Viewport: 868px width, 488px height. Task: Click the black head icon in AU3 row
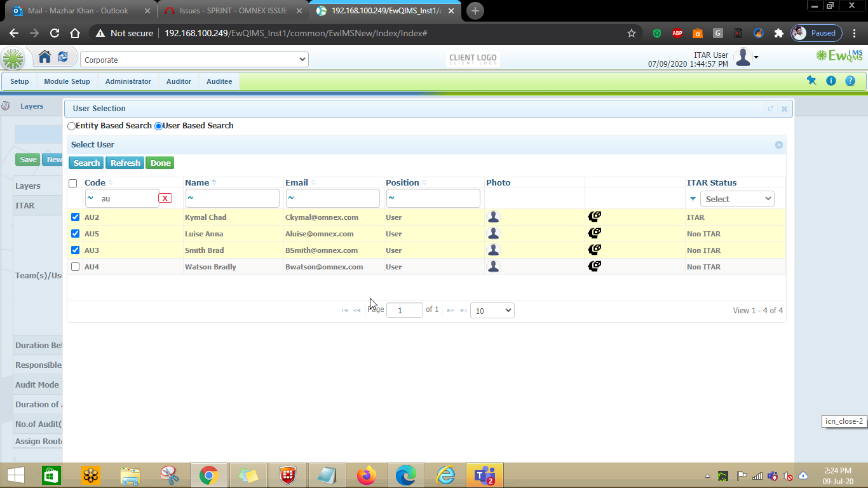coord(594,250)
